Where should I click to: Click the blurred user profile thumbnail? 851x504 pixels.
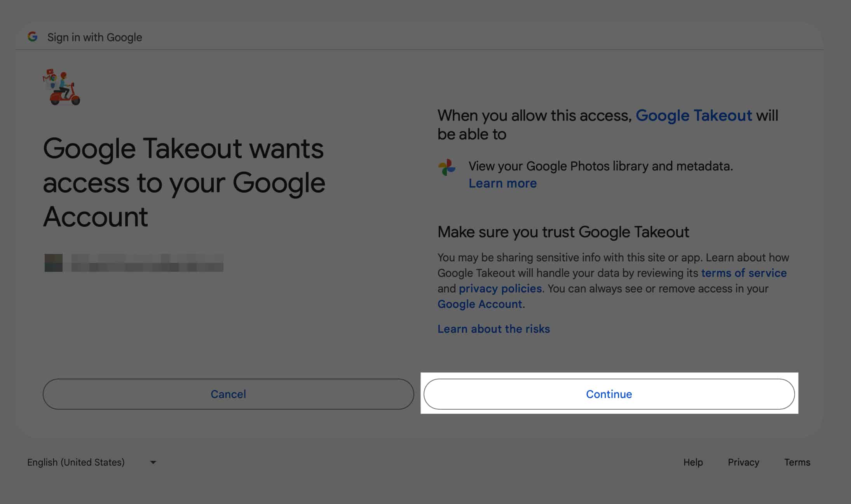[x=53, y=263]
